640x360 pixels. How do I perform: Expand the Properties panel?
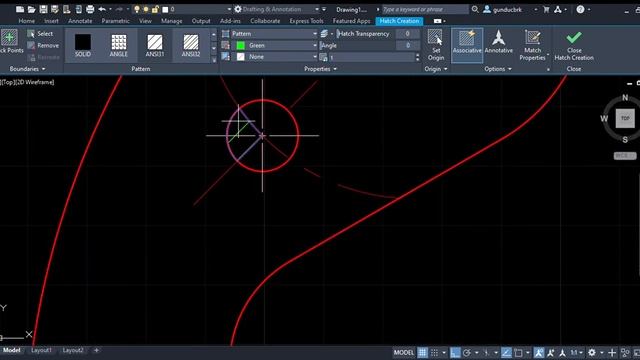coord(320,69)
